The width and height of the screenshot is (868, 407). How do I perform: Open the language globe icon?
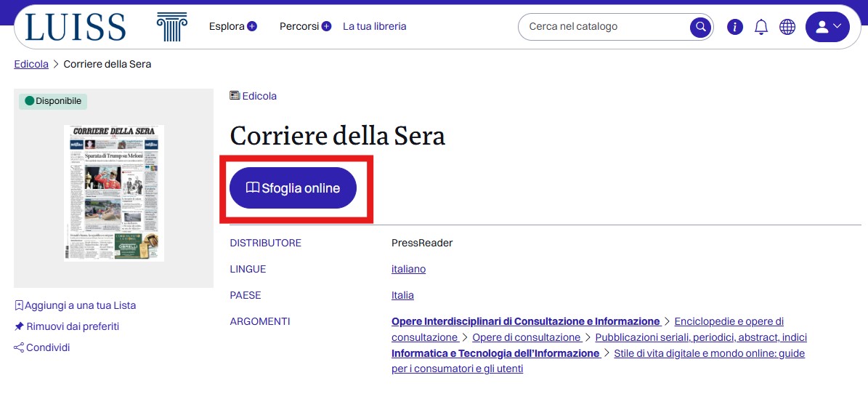coord(787,27)
